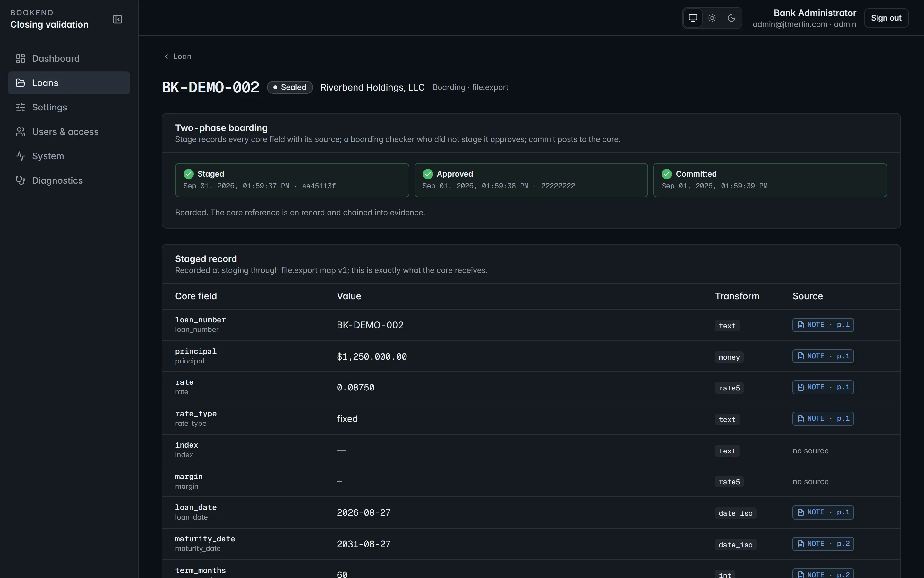The image size is (924, 578).
Task: Open NOTE p.2 source for maturity_date
Action: [x=823, y=544]
